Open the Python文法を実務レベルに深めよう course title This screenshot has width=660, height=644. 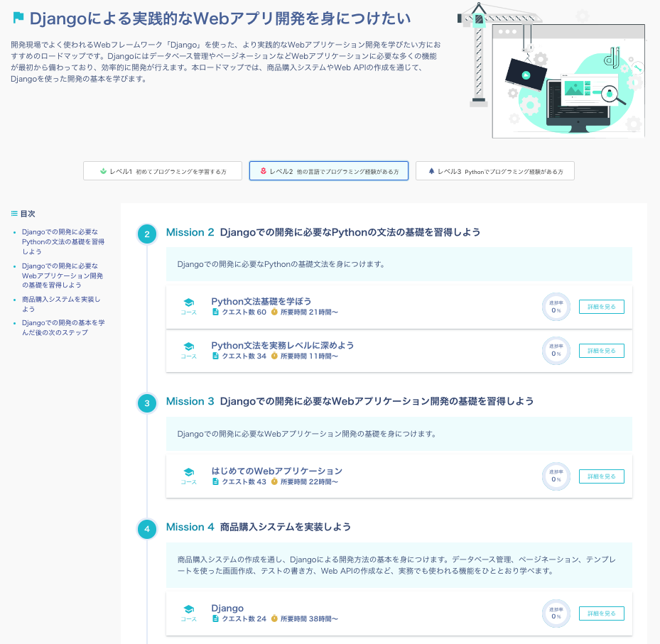point(283,345)
